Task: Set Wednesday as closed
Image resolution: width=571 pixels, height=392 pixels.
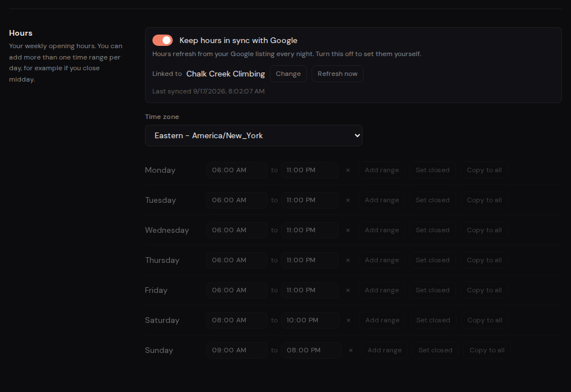Action: (x=433, y=230)
